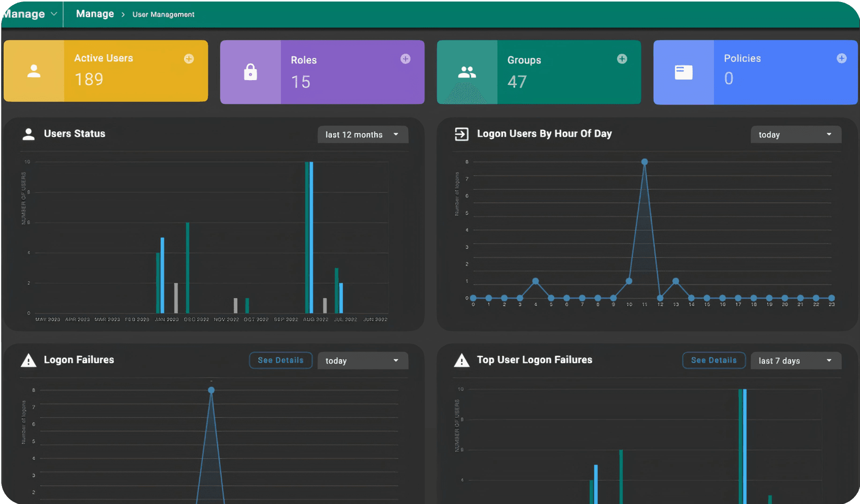This screenshot has width=860, height=504.
Task: Open the Logon Failures 'today' dropdown
Action: tap(363, 361)
